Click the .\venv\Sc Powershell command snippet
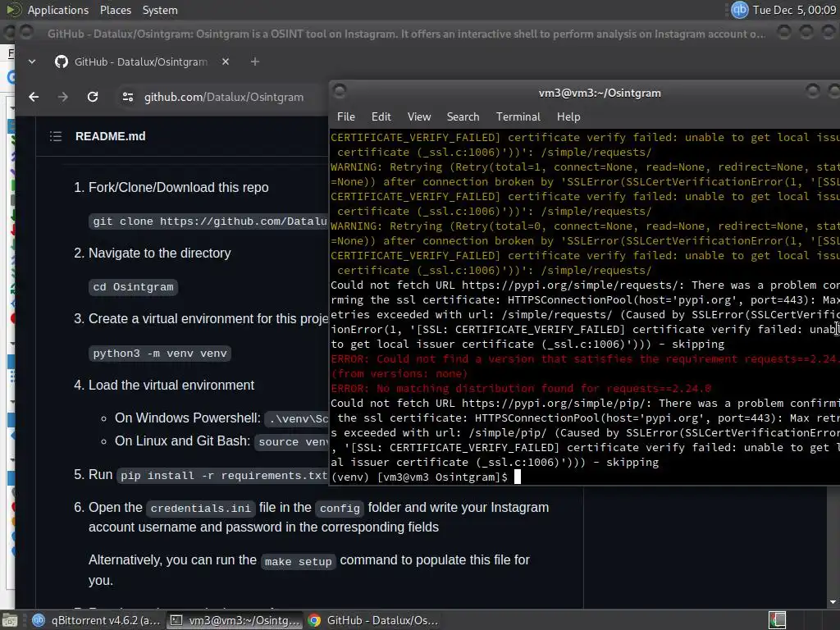Viewport: 840px width, 630px height. pos(297,419)
